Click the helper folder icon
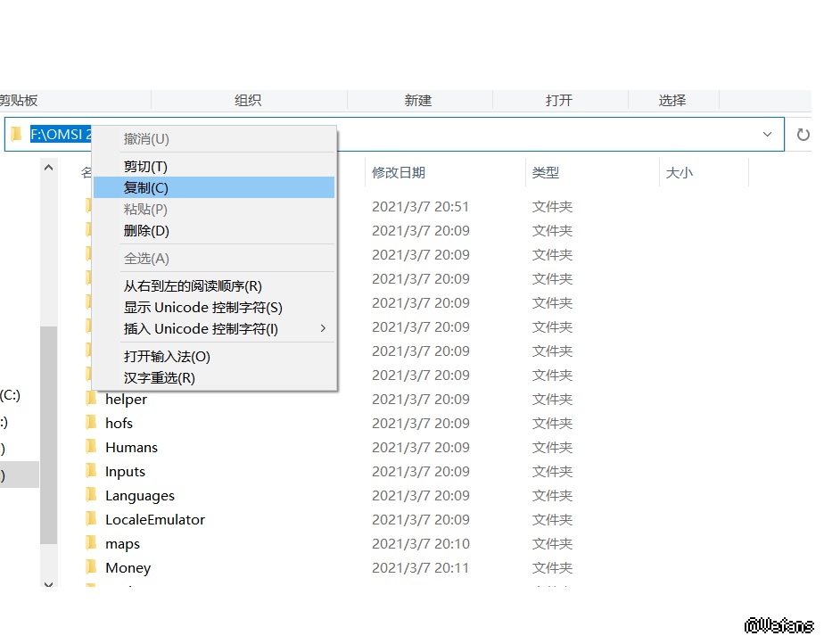 [x=90, y=399]
